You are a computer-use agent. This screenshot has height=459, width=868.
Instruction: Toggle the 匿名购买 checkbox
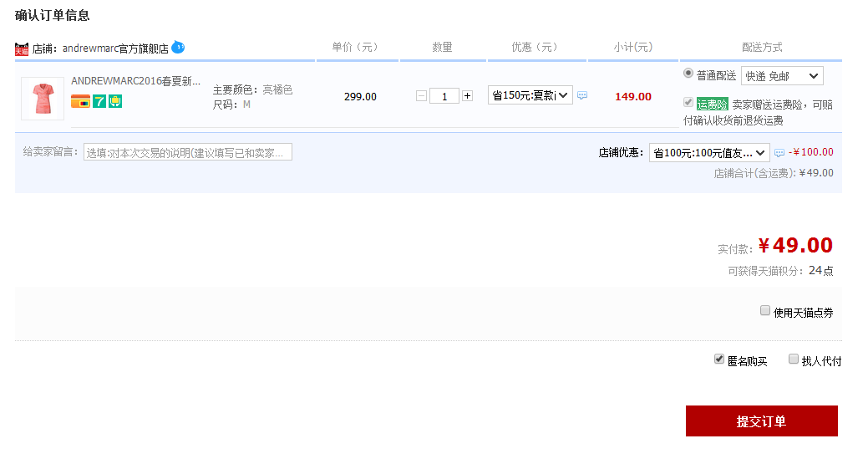coord(719,359)
